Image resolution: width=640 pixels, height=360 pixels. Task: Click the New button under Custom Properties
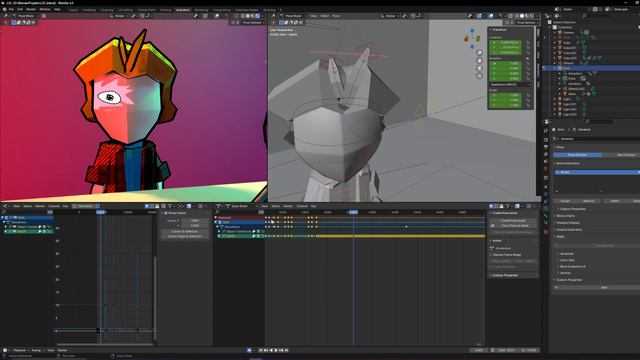click(x=604, y=287)
